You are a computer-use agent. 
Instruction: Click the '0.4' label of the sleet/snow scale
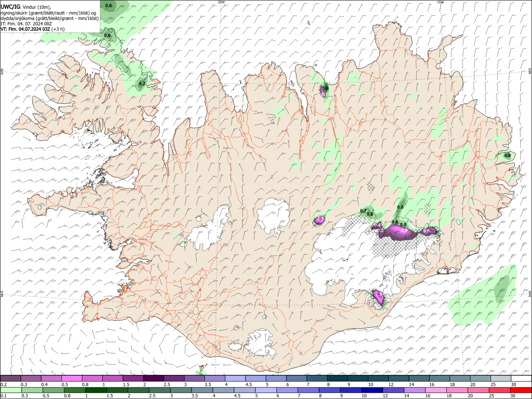(x=44, y=384)
